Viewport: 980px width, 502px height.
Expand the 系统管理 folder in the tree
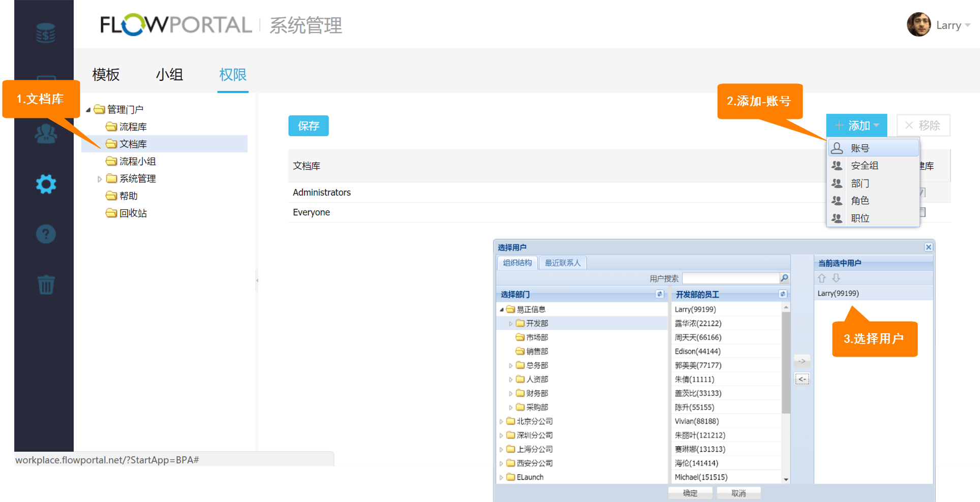pyautogui.click(x=100, y=179)
